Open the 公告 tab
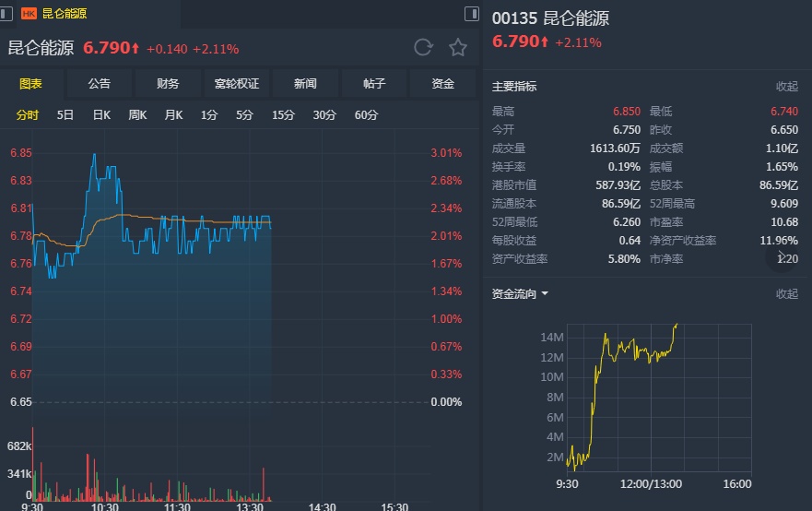 click(x=99, y=83)
